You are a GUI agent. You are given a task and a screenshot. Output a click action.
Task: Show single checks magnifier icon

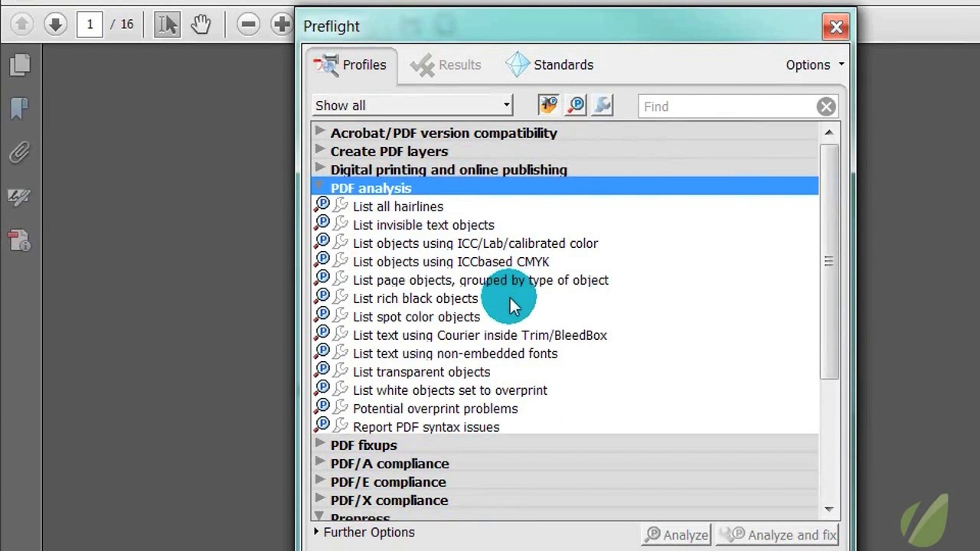click(x=576, y=105)
